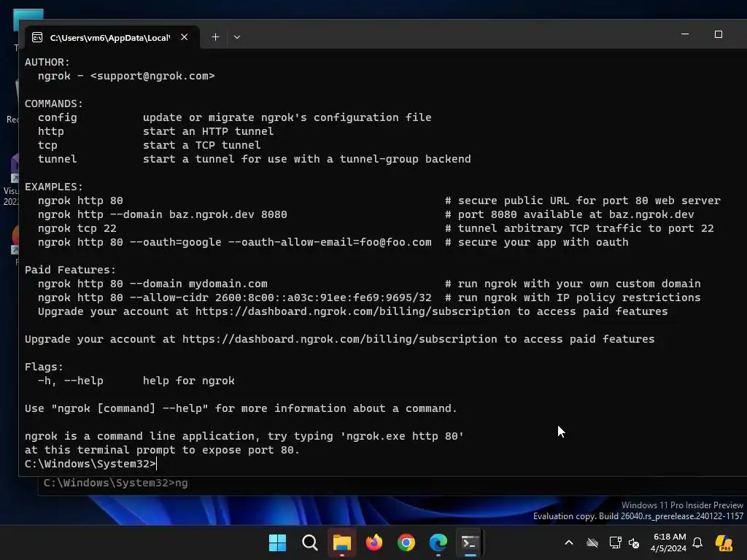Click the background window's 'C:\Windows\System32>ng' line
Screen dimensions: 747x560
(116, 483)
